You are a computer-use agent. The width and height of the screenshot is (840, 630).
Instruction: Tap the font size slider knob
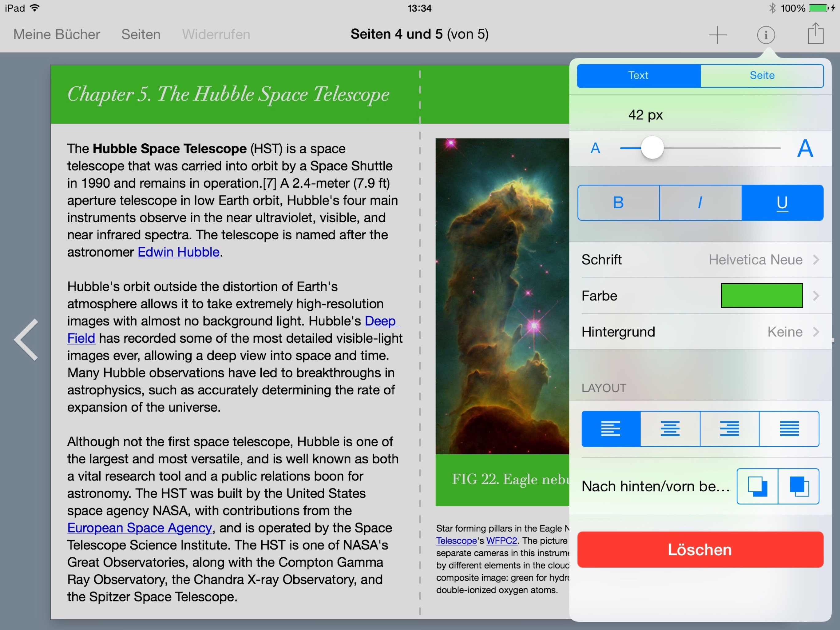coord(652,148)
